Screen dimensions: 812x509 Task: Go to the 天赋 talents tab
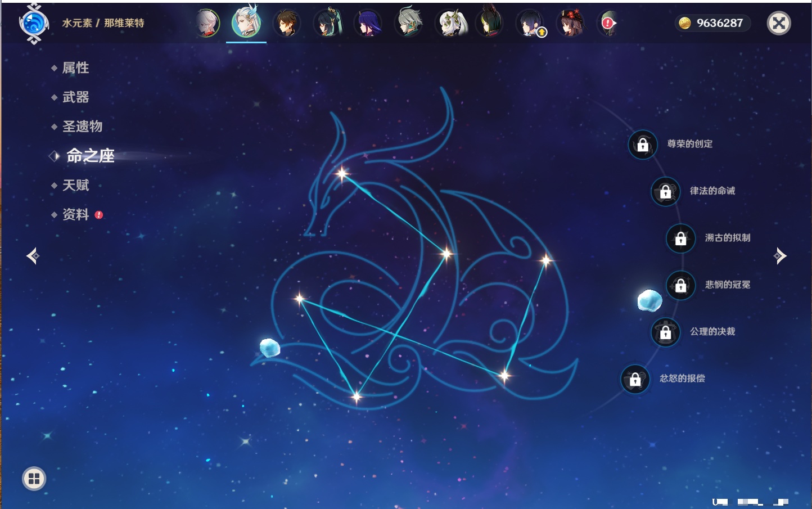[75, 185]
